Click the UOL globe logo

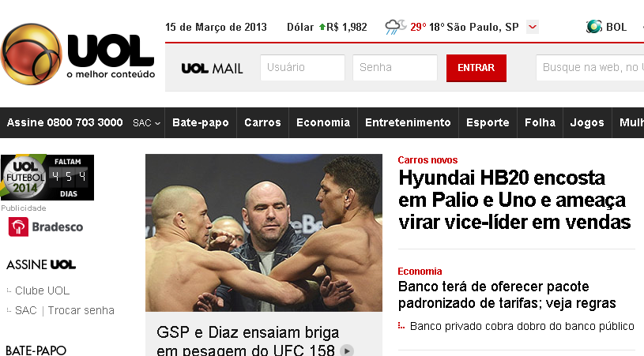[x=32, y=54]
